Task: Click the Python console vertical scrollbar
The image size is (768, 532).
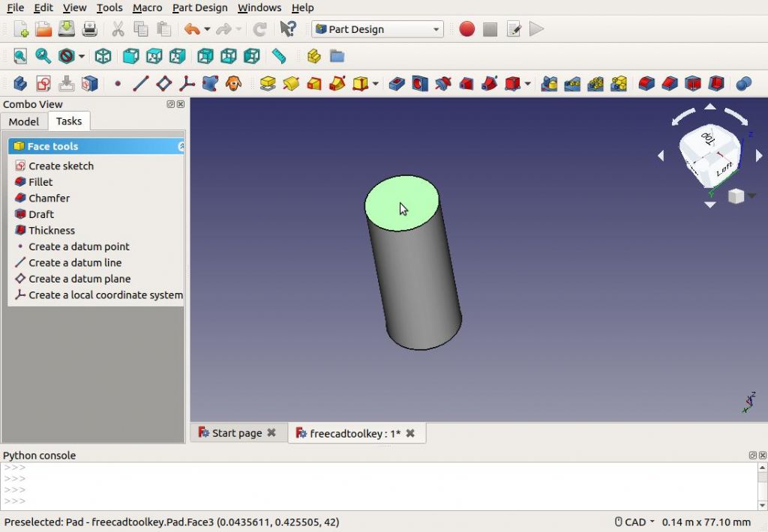Action: (x=762, y=486)
